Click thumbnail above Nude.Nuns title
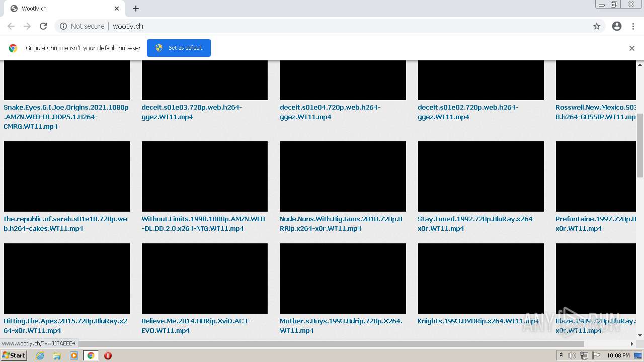Screen dimensions: 644x362 [343, 176]
